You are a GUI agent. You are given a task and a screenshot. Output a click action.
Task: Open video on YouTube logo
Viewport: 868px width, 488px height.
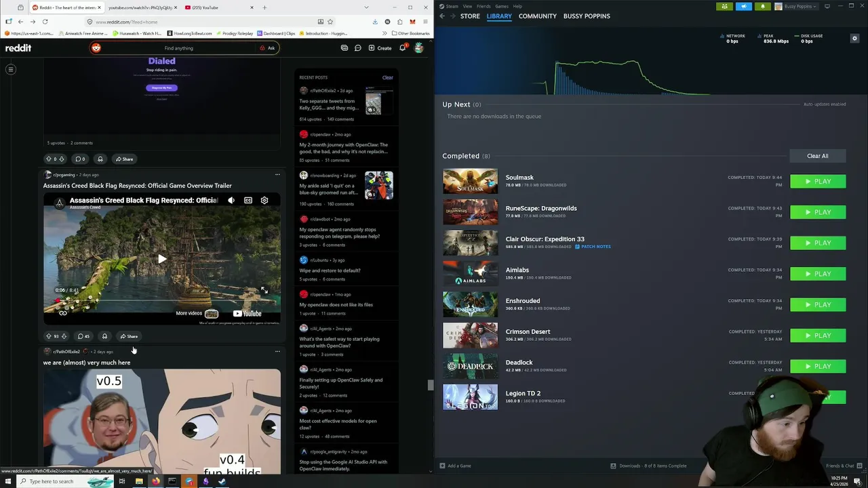(x=248, y=313)
